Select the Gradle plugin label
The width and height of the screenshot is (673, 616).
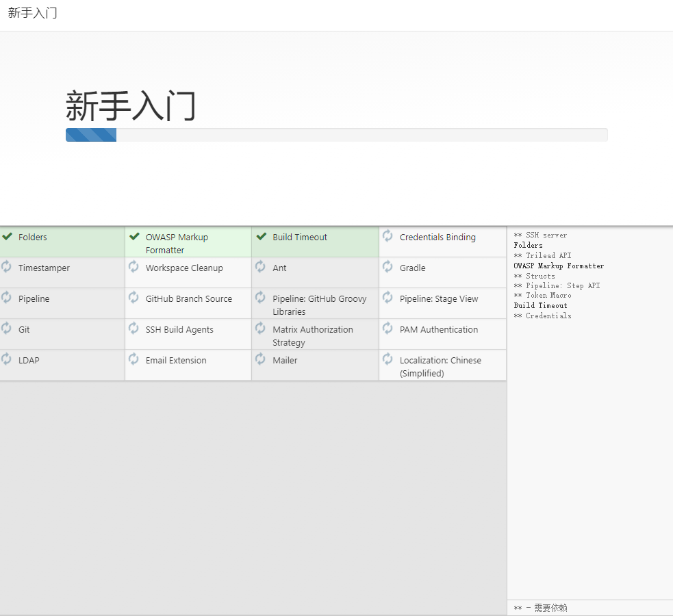click(412, 268)
